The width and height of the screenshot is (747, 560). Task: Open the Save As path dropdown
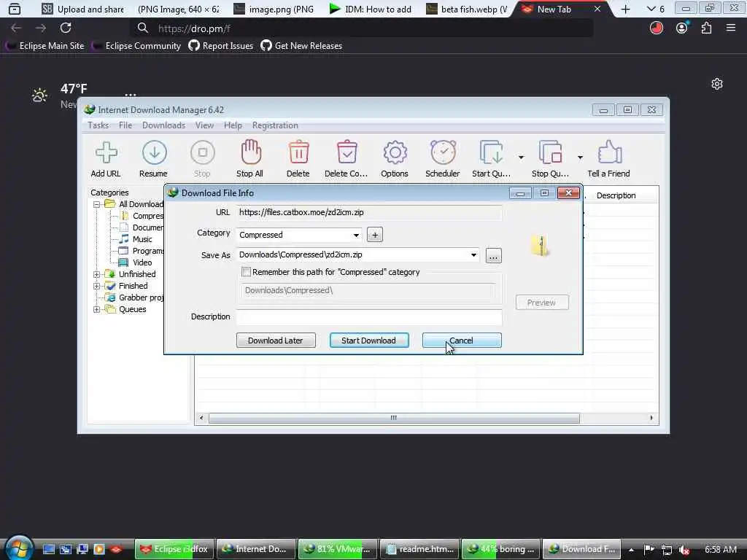pos(473,254)
